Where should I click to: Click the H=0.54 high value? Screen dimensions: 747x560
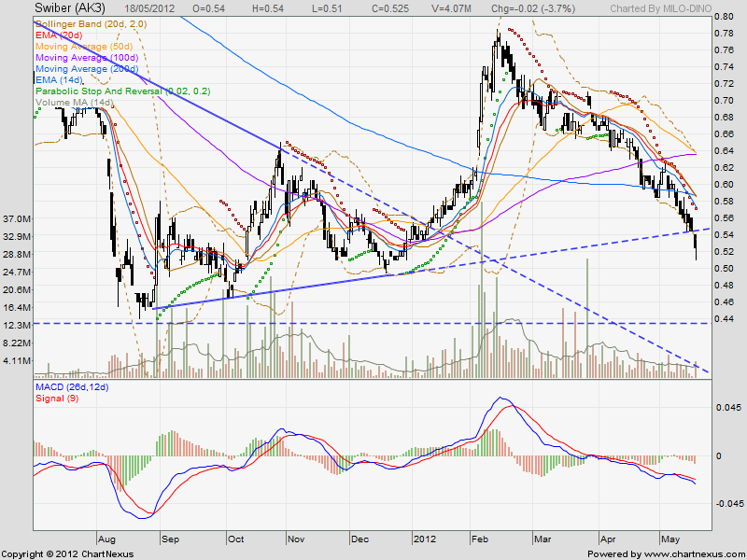(x=268, y=8)
